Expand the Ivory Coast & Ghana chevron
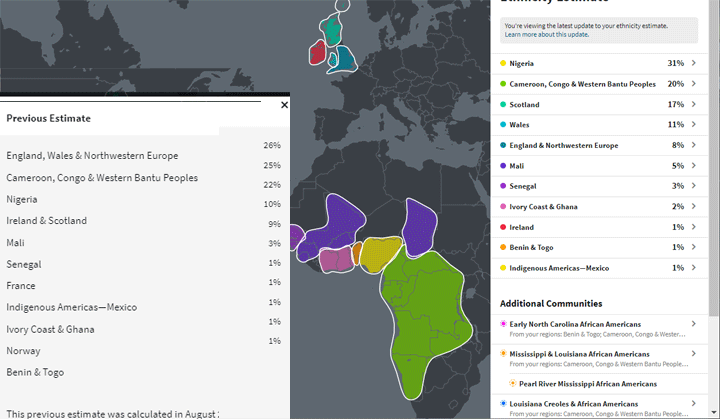The image size is (720, 419). 693,206
